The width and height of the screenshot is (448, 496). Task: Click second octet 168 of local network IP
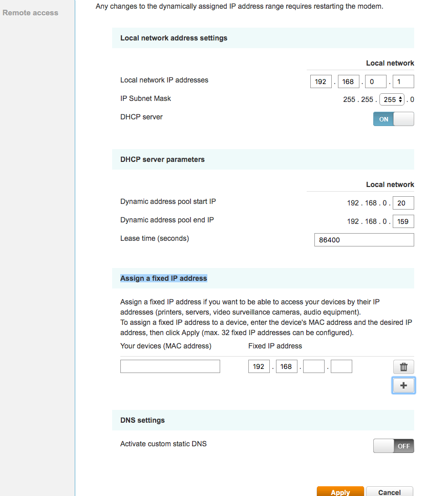[x=348, y=81]
